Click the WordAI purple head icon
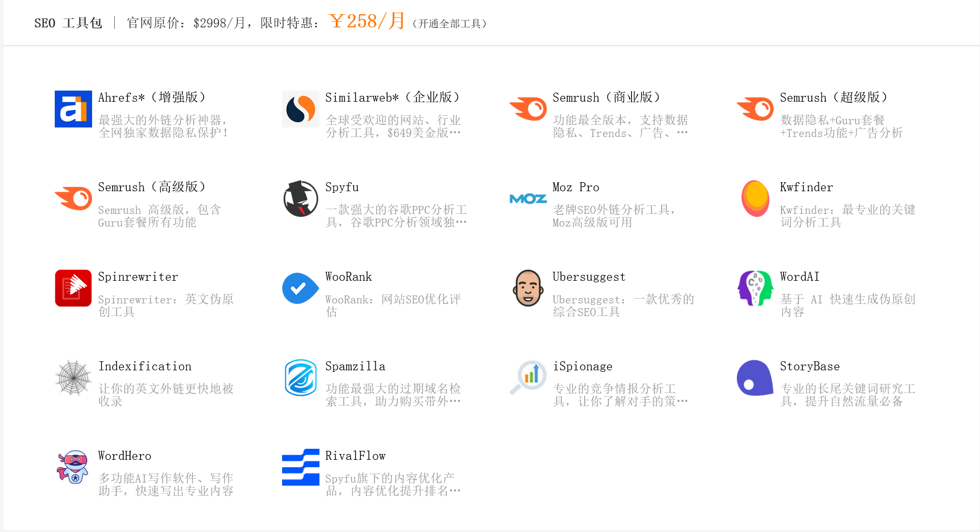The image size is (980, 532). point(755,288)
